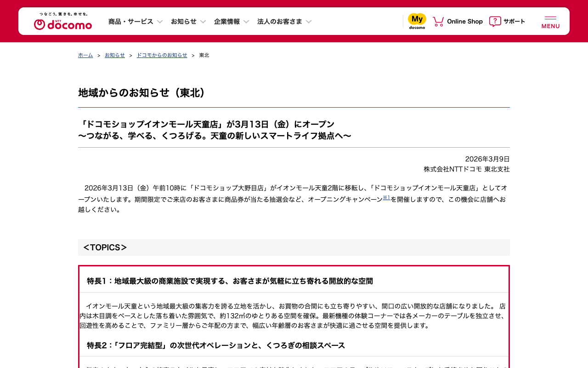Open 法人のお客さま navigation menu
The height and width of the screenshot is (368, 588).
[280, 22]
